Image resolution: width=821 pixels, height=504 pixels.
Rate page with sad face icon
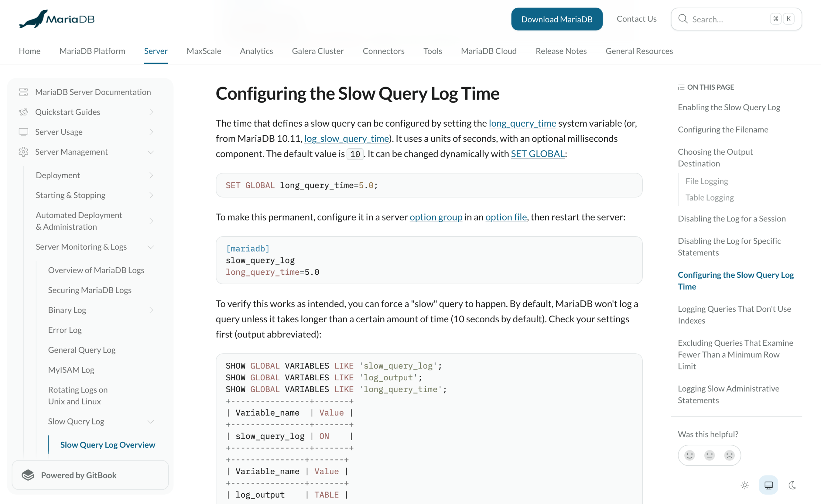(730, 455)
